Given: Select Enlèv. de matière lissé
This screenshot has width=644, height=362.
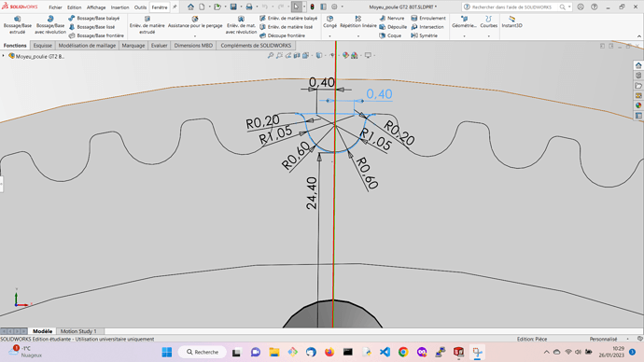Looking at the screenshot, I should click(287, 27).
